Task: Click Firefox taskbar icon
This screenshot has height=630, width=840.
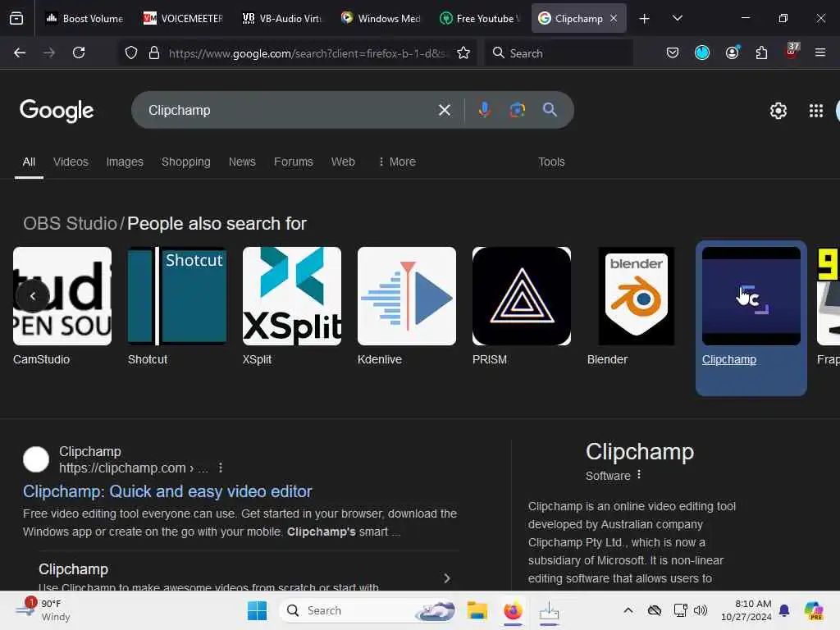Action: point(513,610)
